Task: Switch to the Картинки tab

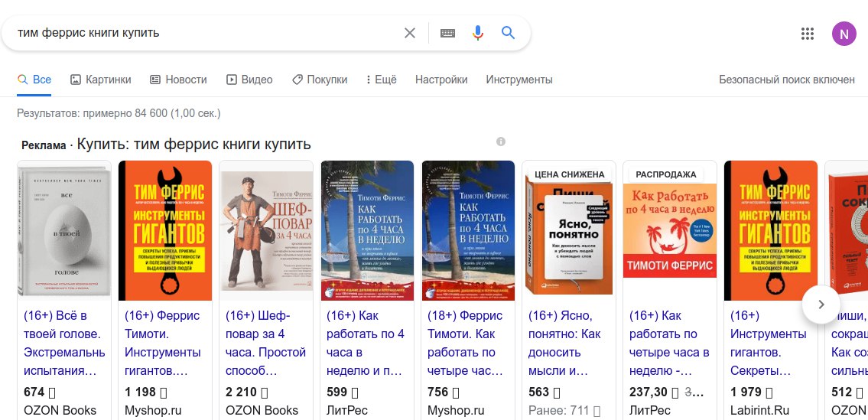Action: (x=101, y=80)
